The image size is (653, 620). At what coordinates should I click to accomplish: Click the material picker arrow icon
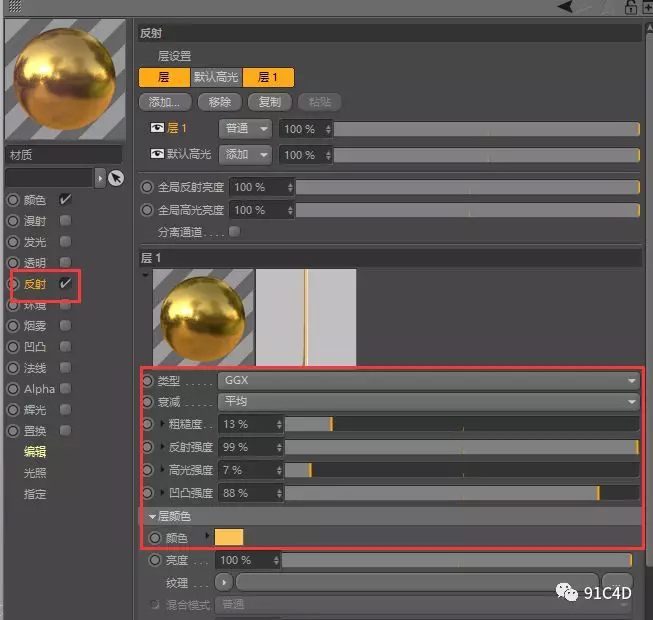click(x=116, y=178)
